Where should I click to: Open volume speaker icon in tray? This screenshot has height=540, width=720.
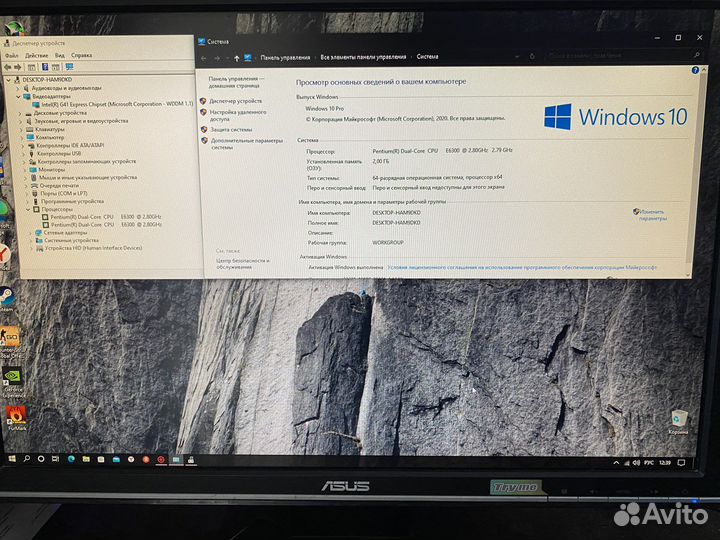[636, 462]
